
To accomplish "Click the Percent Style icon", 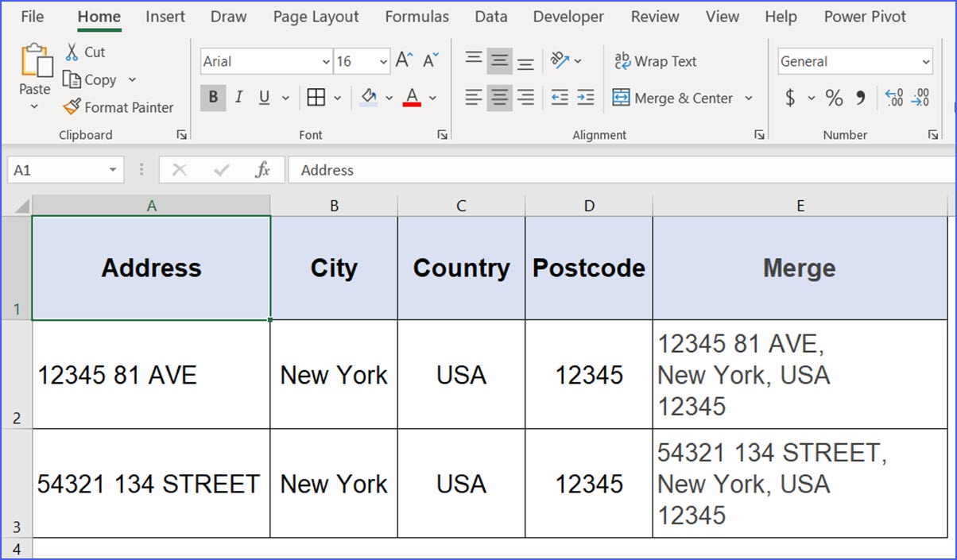I will pyautogui.click(x=834, y=98).
